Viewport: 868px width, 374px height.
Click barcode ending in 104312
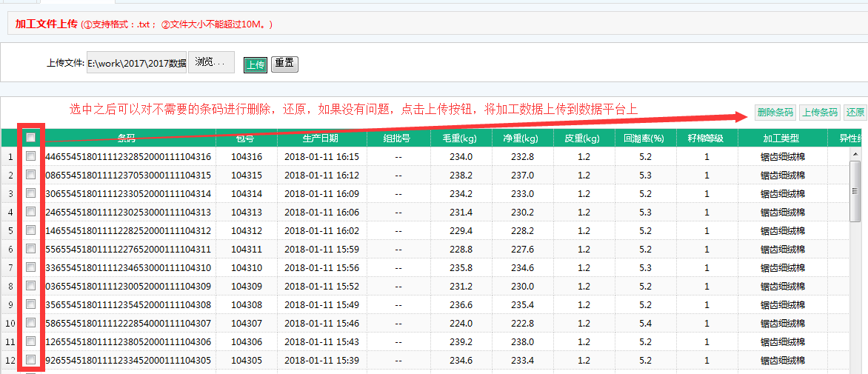point(128,231)
